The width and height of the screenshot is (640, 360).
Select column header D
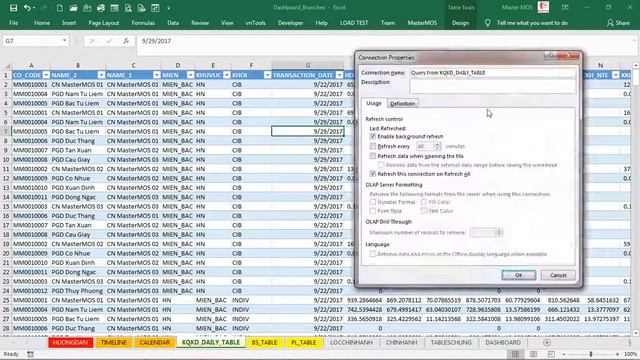point(178,65)
